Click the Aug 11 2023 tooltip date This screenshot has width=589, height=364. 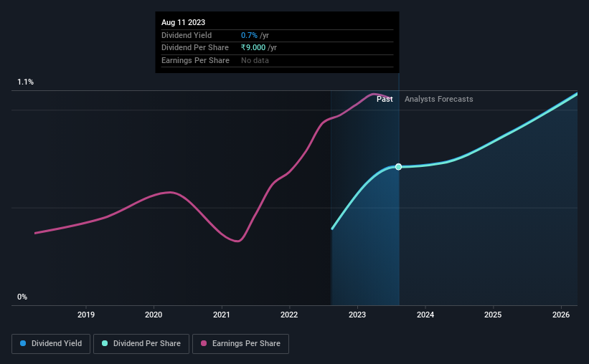[184, 22]
